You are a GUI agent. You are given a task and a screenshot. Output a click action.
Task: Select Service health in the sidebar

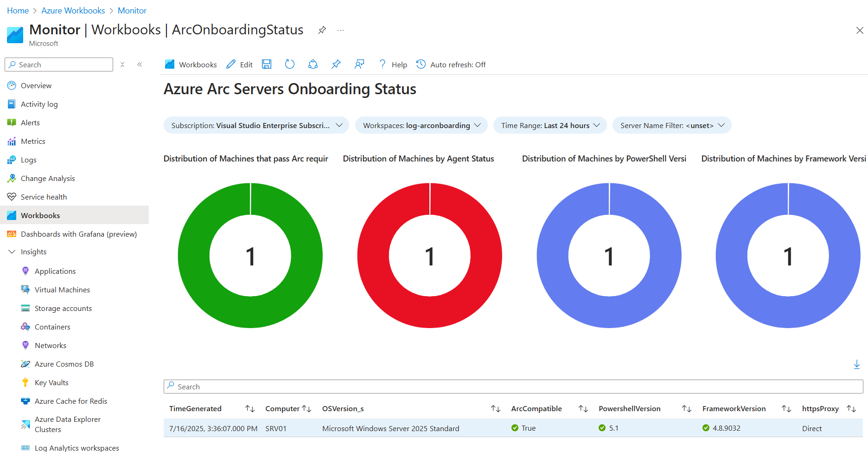click(44, 197)
